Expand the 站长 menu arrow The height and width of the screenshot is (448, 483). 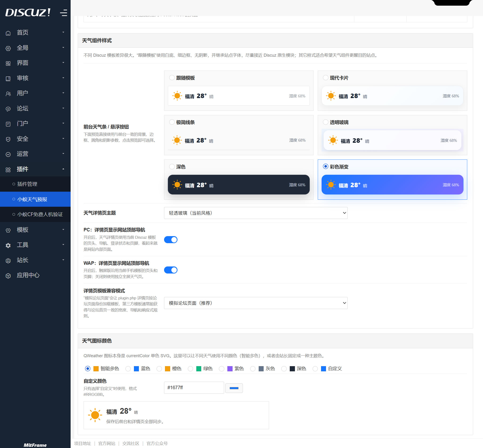click(63, 260)
